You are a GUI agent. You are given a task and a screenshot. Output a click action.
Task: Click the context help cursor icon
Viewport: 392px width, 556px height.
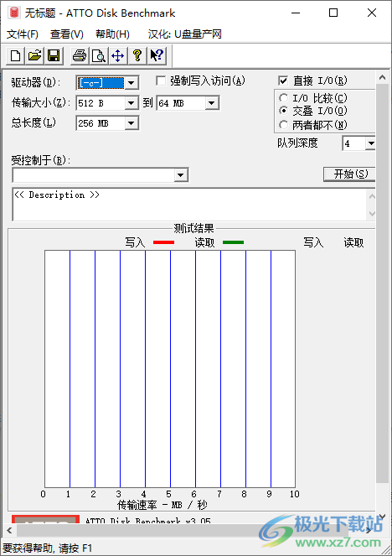click(x=157, y=55)
